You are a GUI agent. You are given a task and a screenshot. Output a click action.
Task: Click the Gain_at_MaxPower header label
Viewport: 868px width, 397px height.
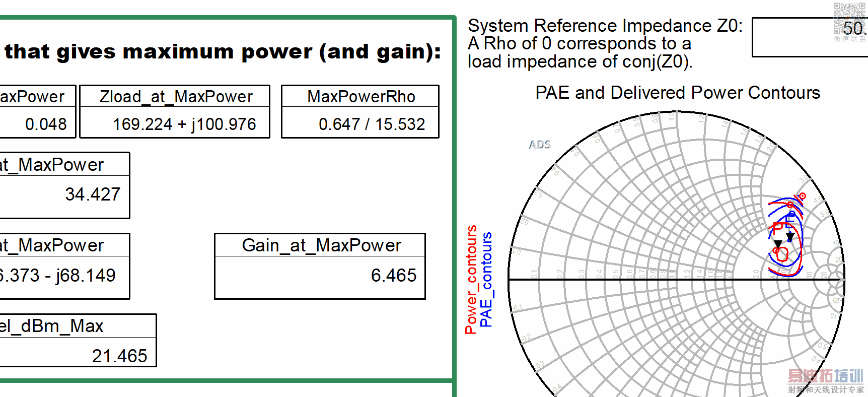[x=321, y=245]
